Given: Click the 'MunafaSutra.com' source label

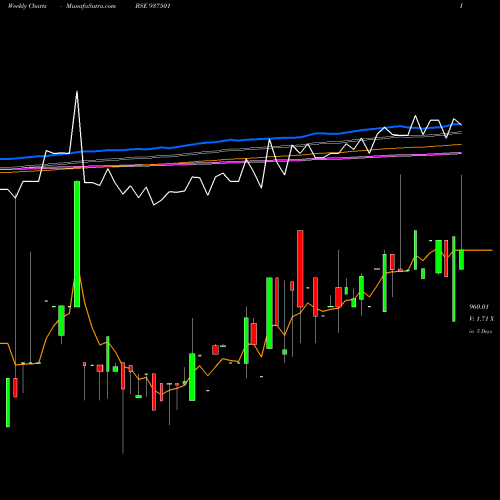Looking at the screenshot, I should tap(91, 6).
